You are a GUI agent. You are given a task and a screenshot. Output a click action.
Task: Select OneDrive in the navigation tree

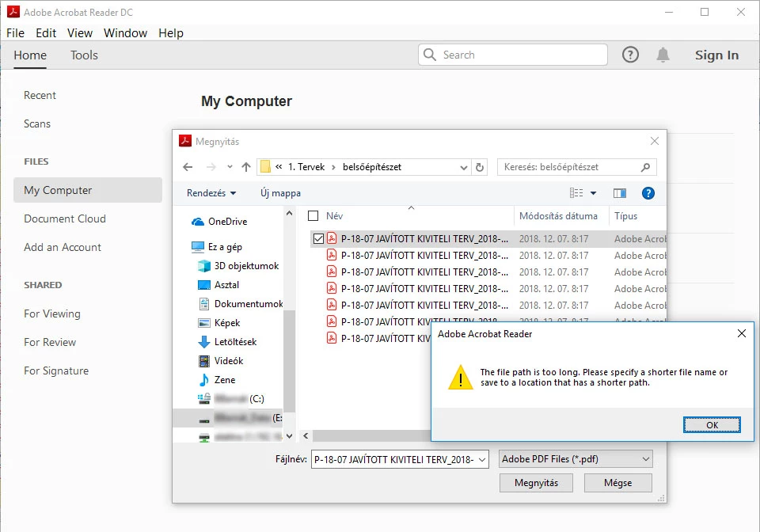pos(219,222)
